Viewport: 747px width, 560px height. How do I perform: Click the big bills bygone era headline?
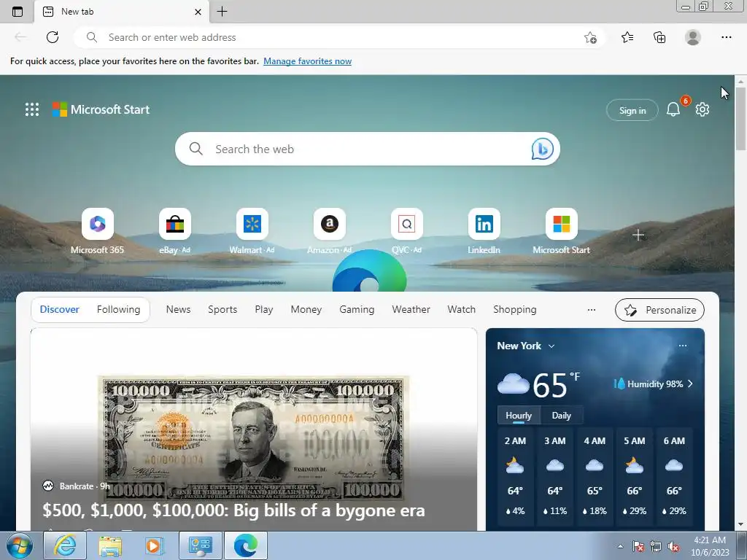233,510
